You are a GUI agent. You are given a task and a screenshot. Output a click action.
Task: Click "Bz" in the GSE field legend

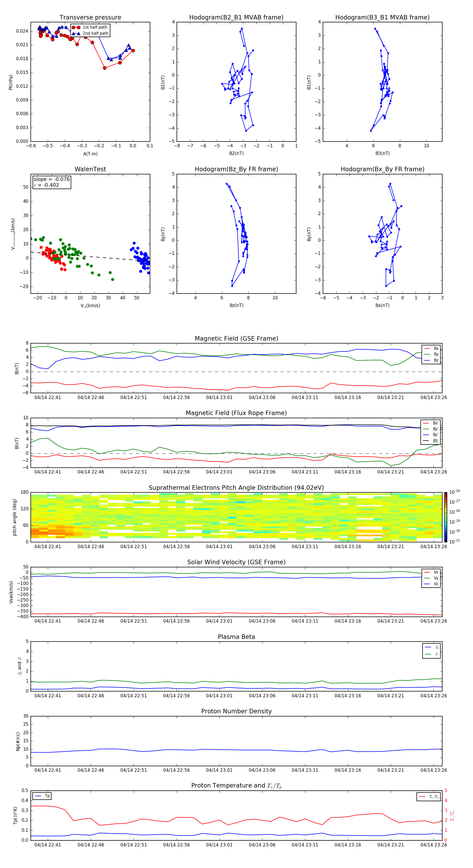point(431,360)
